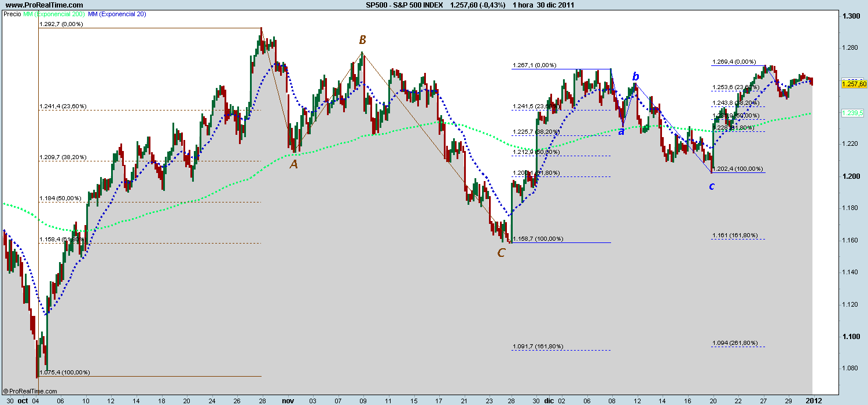868x405 pixels.
Task: Click Fibonacci label '1.209,7 (38,20%)'
Action: pyautogui.click(x=63, y=157)
